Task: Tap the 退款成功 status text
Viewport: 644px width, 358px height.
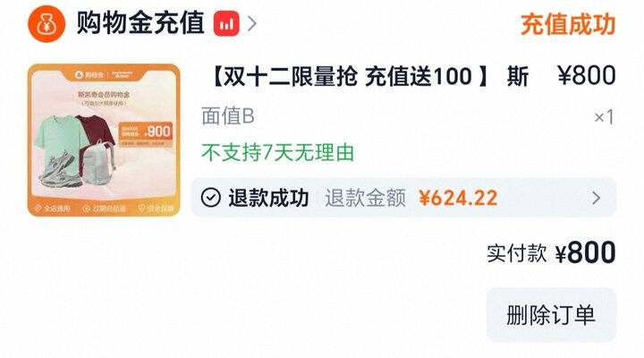Action: [268, 198]
